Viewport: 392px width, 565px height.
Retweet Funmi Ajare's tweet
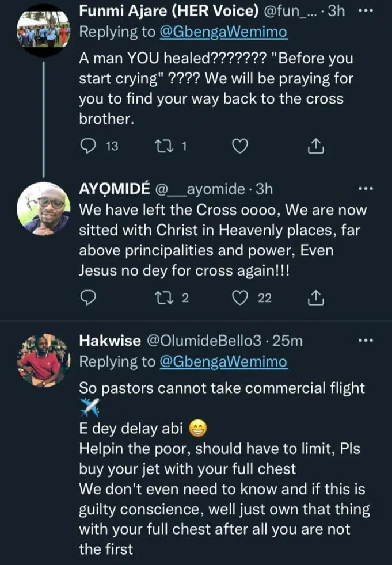163,147
